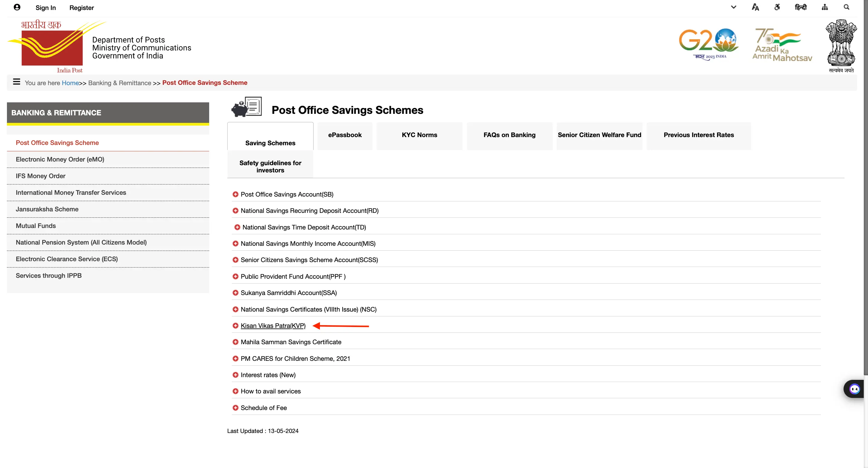Screen dimensions: 868x468
Task: Toggle the text size accessibility control
Action: click(x=756, y=8)
